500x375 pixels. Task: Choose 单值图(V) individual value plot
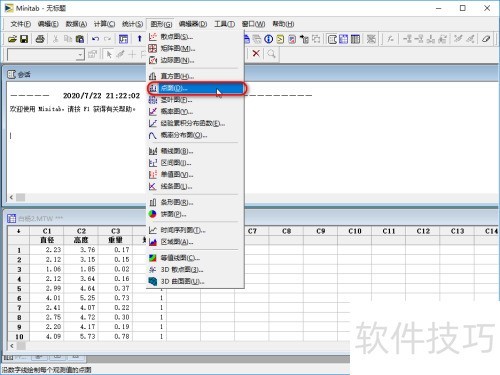pyautogui.click(x=195, y=175)
